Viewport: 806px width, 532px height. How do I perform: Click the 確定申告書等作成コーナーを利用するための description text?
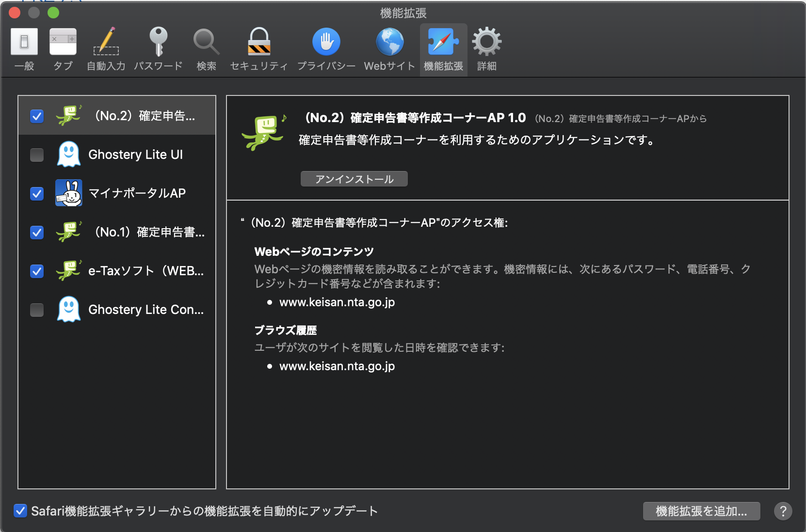pyautogui.click(x=478, y=140)
